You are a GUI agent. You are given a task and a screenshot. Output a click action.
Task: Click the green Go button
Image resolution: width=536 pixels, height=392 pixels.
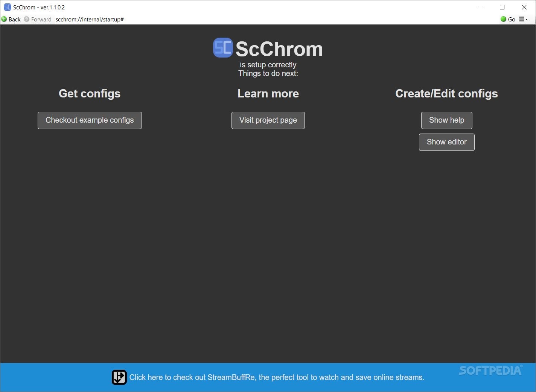[x=508, y=19]
